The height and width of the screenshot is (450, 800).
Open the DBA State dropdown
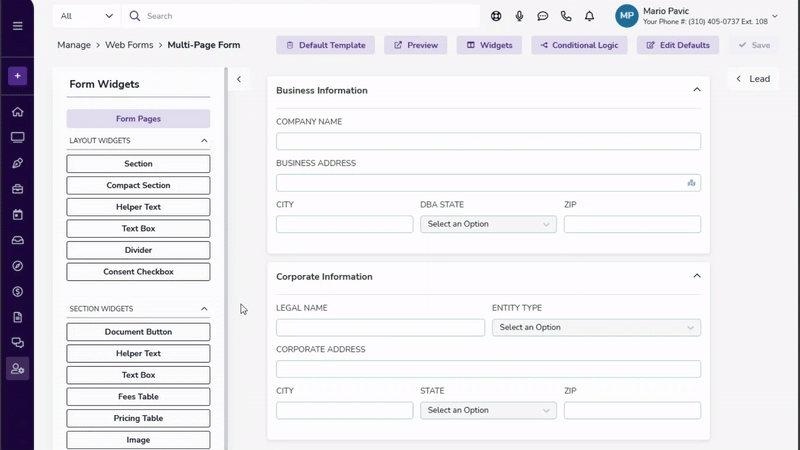[488, 224]
